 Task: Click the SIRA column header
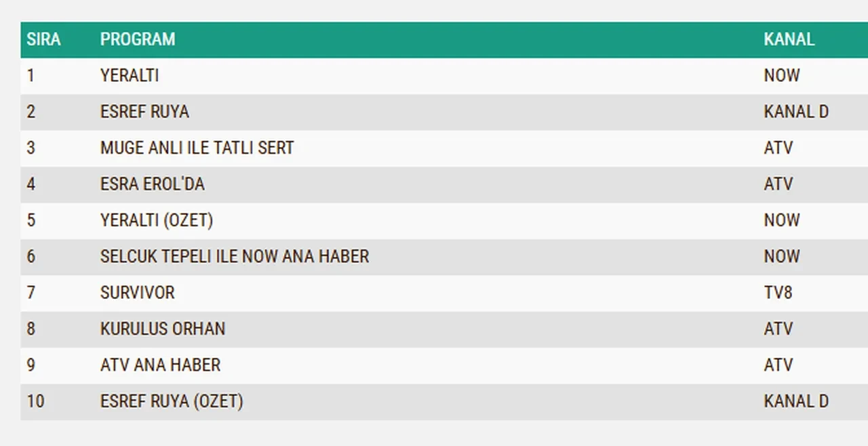tap(43, 39)
